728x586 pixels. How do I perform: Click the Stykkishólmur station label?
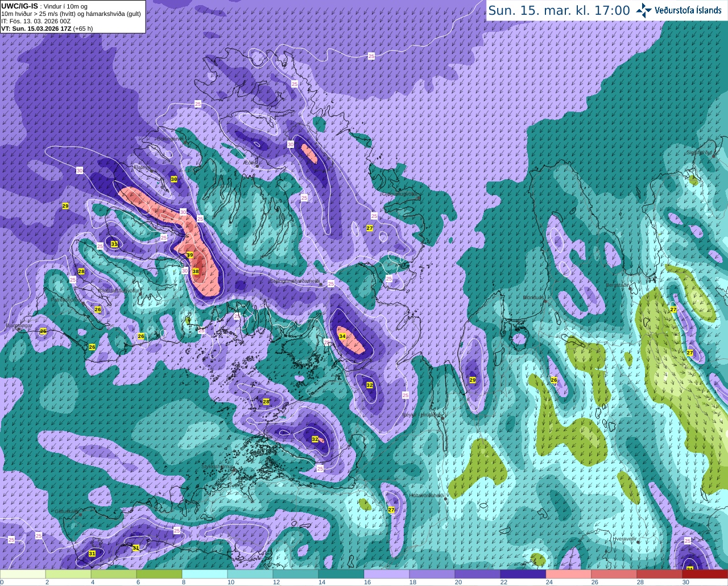click(218, 467)
